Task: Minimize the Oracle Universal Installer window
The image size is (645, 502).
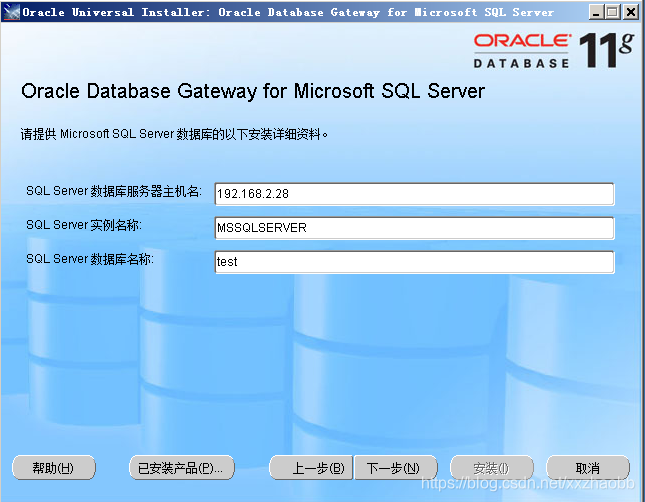Action: click(x=595, y=12)
